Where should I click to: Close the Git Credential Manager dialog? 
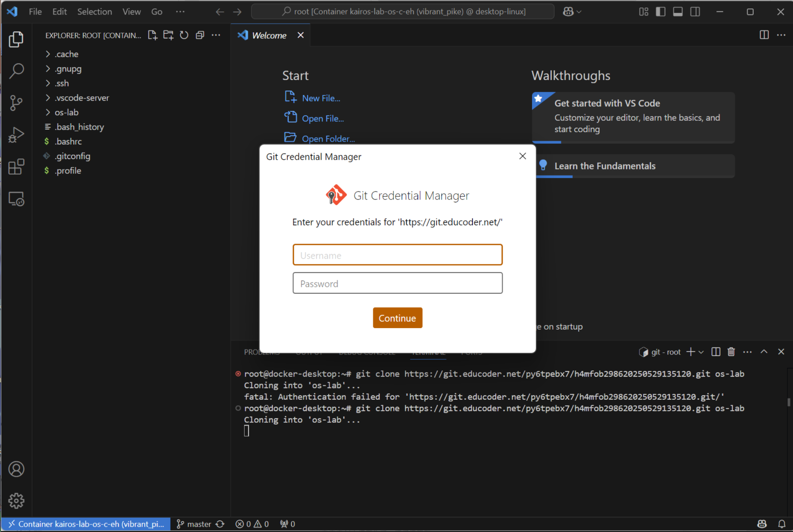click(x=523, y=156)
